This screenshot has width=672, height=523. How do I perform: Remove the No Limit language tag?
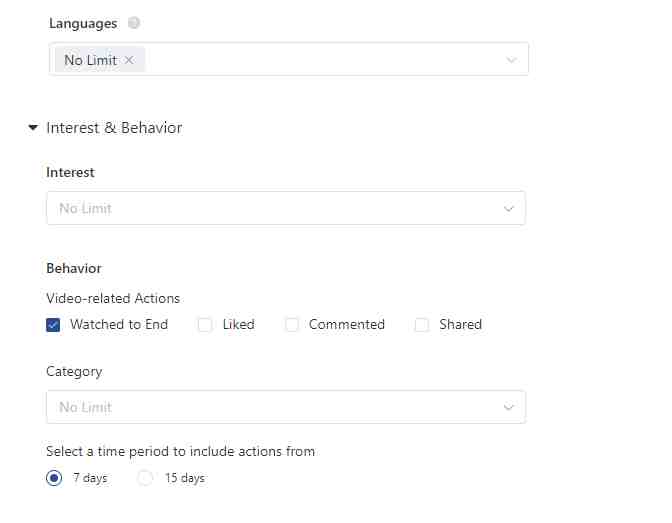pyautogui.click(x=129, y=60)
